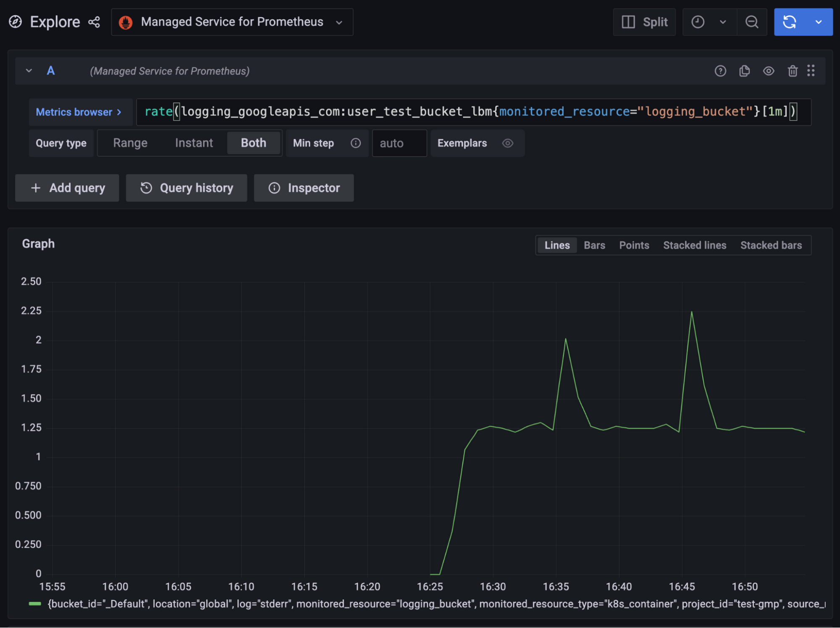The width and height of the screenshot is (840, 628).
Task: Open the Managed Service for Prometheus datasource dropdown
Action: click(232, 22)
